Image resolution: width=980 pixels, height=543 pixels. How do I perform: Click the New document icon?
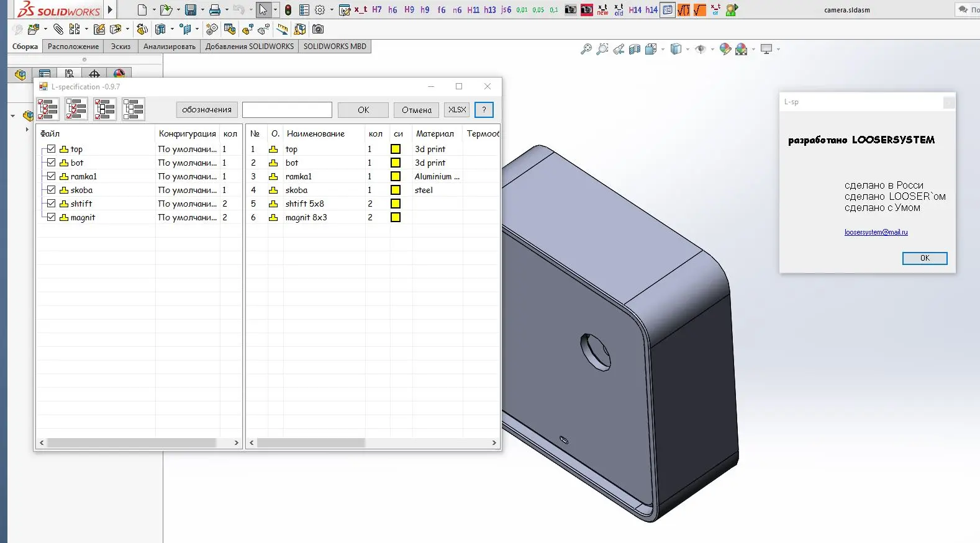pos(142,10)
